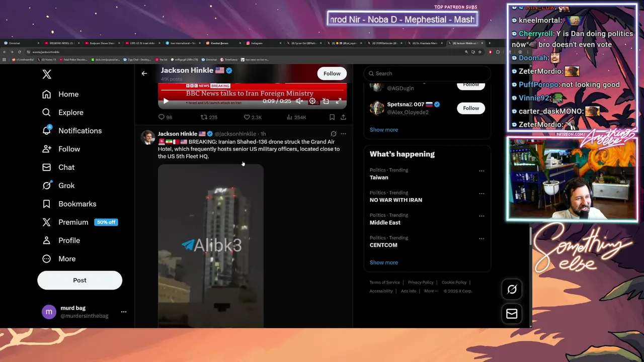Open the floating Grok button
This screenshot has width=644, height=362.
pos(512,289)
